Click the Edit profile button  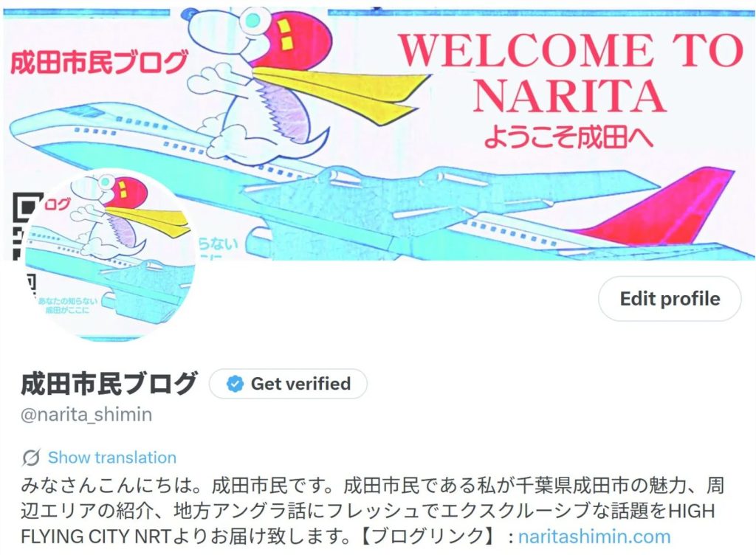pos(670,299)
